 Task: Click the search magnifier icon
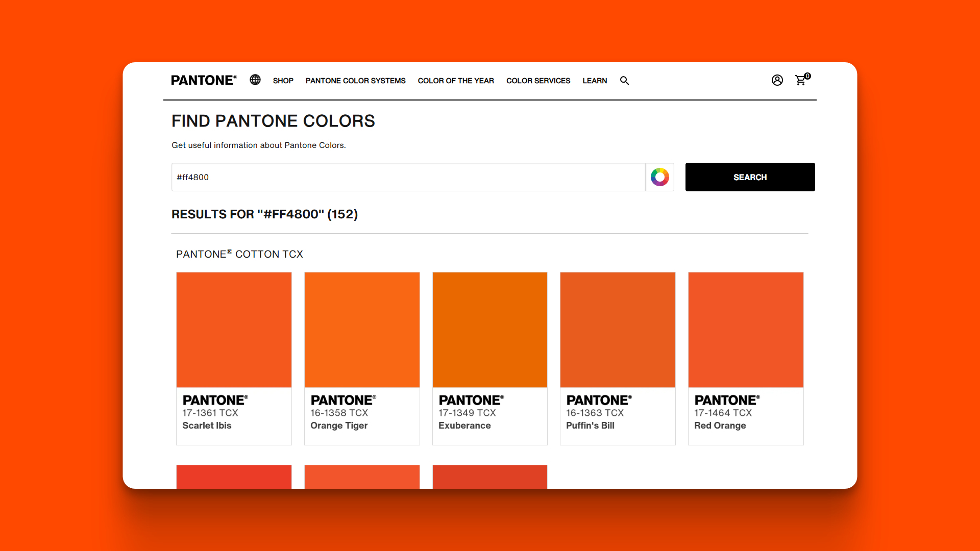coord(624,81)
